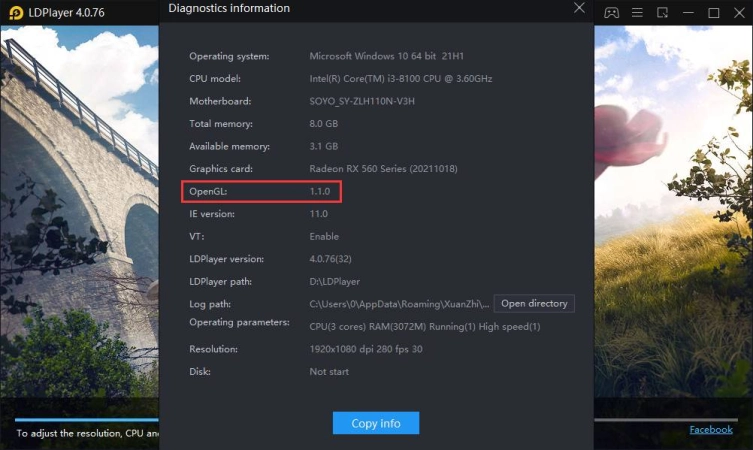Viewport: 753px width, 450px height.
Task: Click the 'LDPlayer version:' label
Action: (226, 259)
